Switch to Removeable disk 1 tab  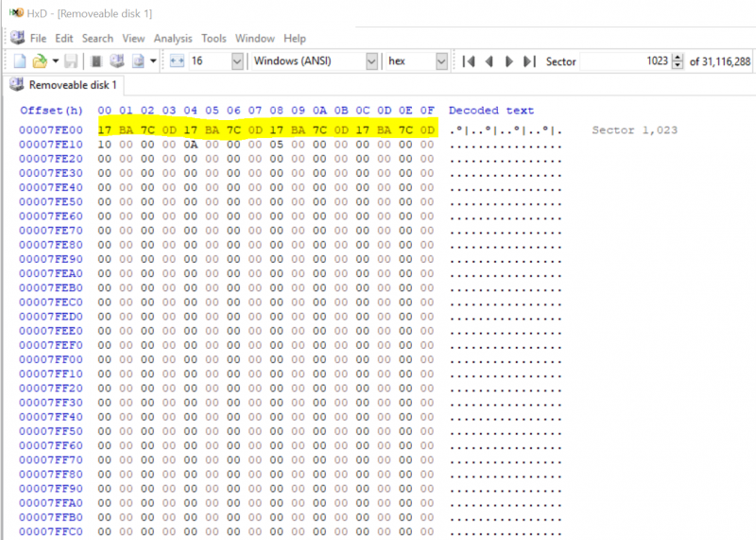point(64,86)
